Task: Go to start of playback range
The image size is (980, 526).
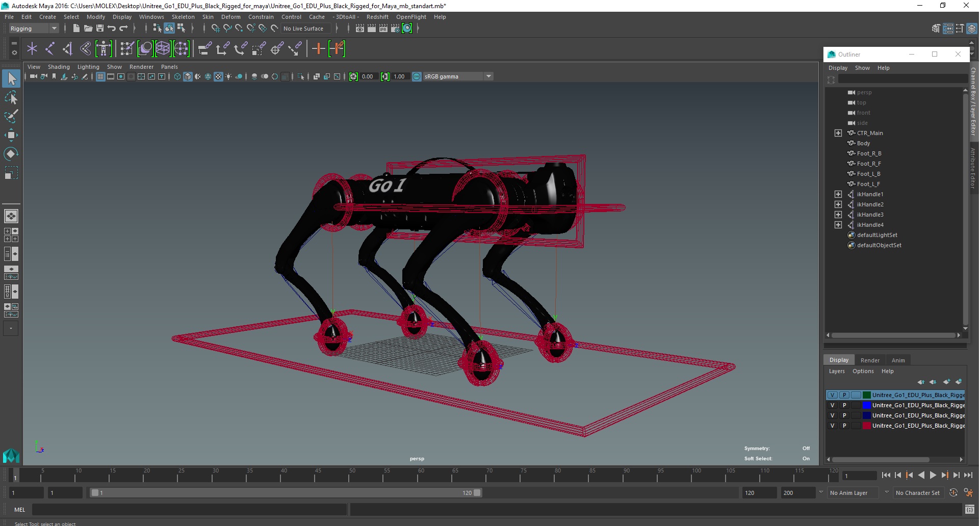Action: (886, 475)
